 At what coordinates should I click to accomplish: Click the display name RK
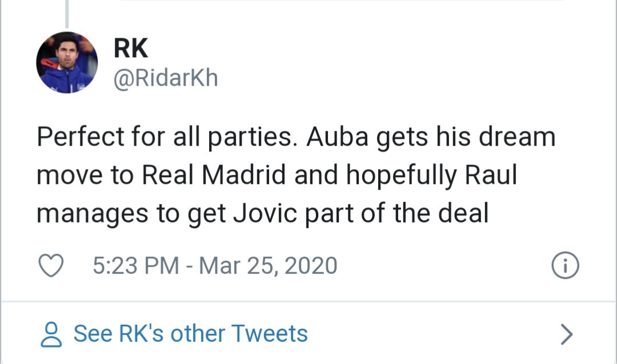click(x=130, y=47)
